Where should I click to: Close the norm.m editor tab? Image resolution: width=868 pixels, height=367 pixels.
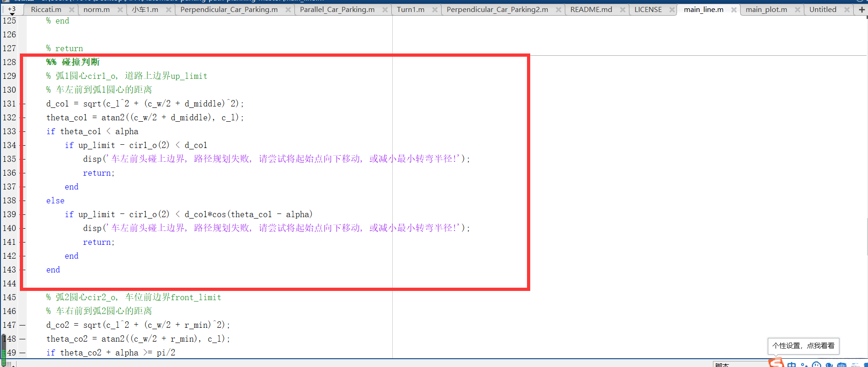pos(120,10)
